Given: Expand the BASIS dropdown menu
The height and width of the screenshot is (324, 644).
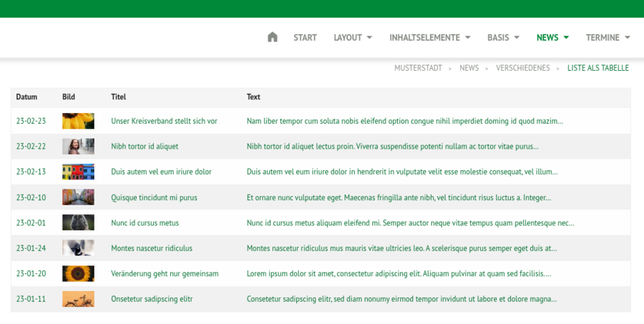Looking at the screenshot, I should [503, 37].
